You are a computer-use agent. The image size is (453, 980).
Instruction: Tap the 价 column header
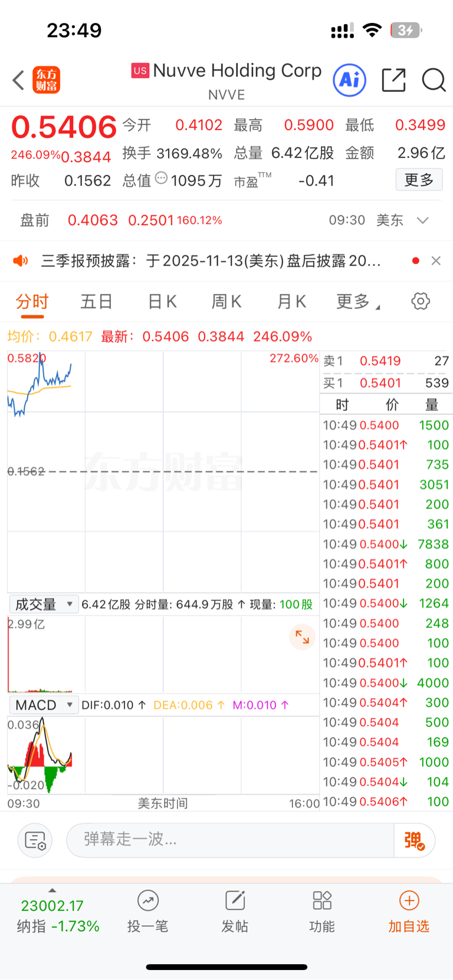[x=392, y=405]
